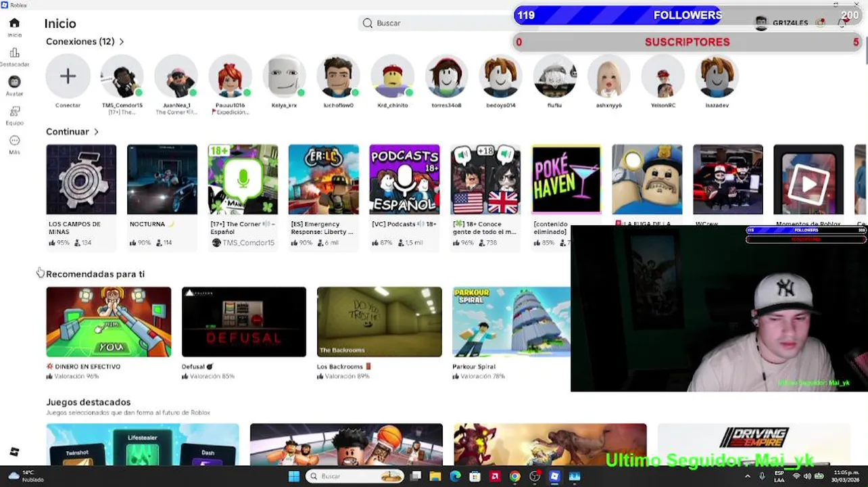
Task: Click Conexiones (12) heading link
Action: click(x=80, y=42)
